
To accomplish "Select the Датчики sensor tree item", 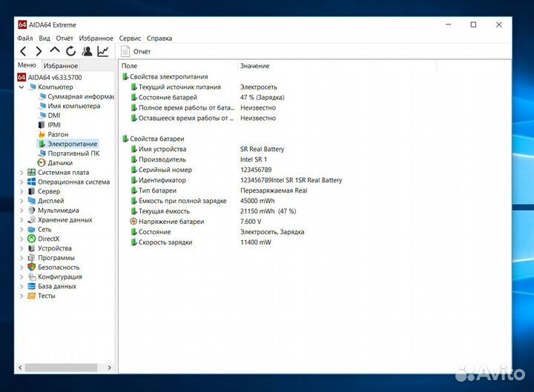I will (x=60, y=163).
